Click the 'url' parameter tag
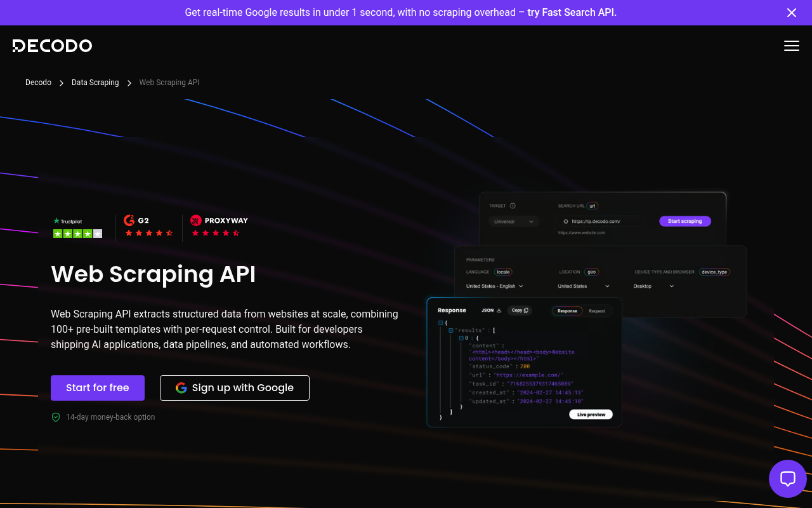Viewport: 812px width, 508px height. tap(593, 206)
